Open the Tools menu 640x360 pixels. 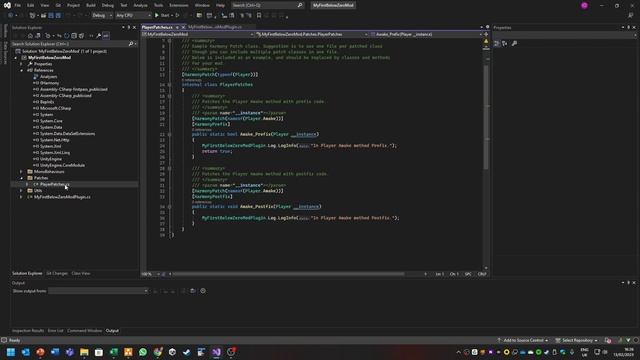pyautogui.click(x=158, y=5)
